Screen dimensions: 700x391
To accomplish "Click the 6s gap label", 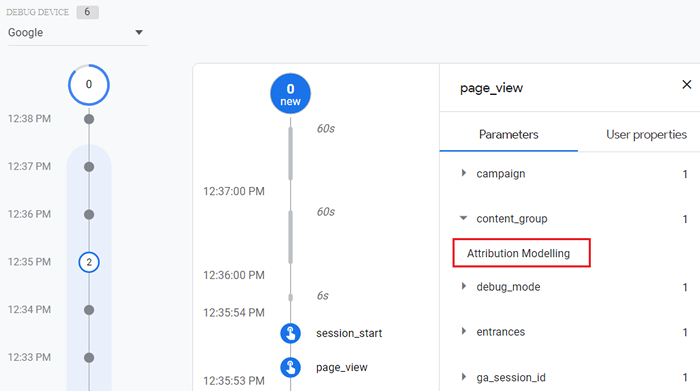I will pos(323,296).
